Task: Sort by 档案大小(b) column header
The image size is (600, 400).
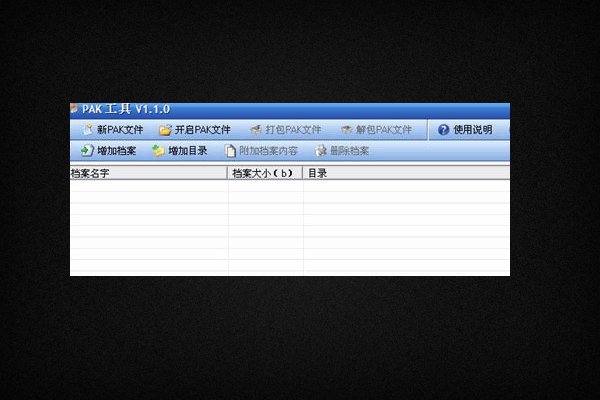Action: coord(265,173)
